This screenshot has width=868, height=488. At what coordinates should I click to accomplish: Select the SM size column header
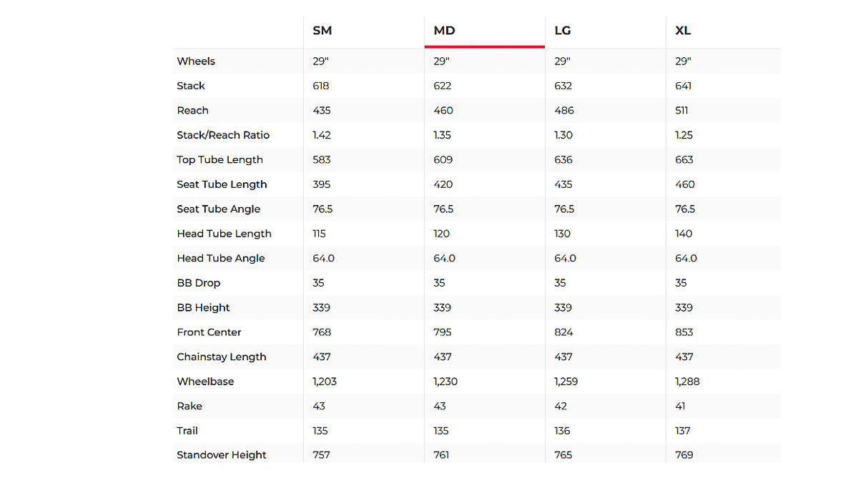tap(322, 31)
